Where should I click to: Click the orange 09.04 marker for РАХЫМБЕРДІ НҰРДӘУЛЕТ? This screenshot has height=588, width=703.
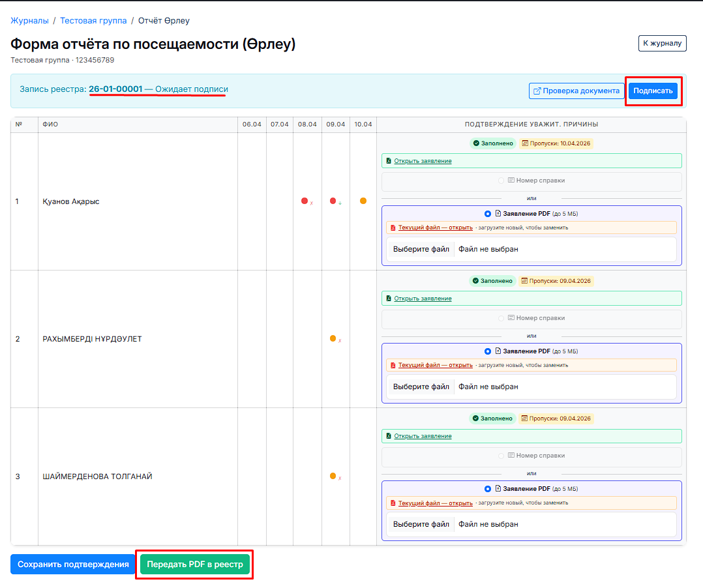333,338
